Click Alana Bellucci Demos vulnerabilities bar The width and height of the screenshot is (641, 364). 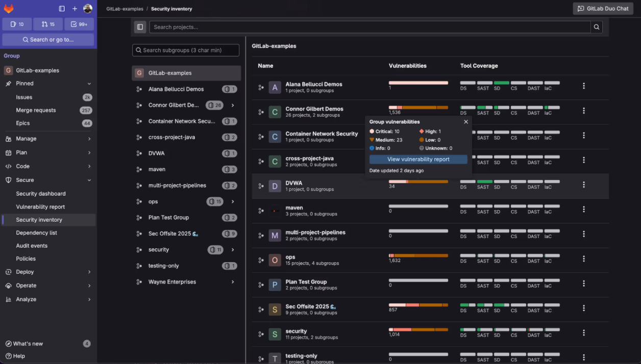(x=418, y=83)
